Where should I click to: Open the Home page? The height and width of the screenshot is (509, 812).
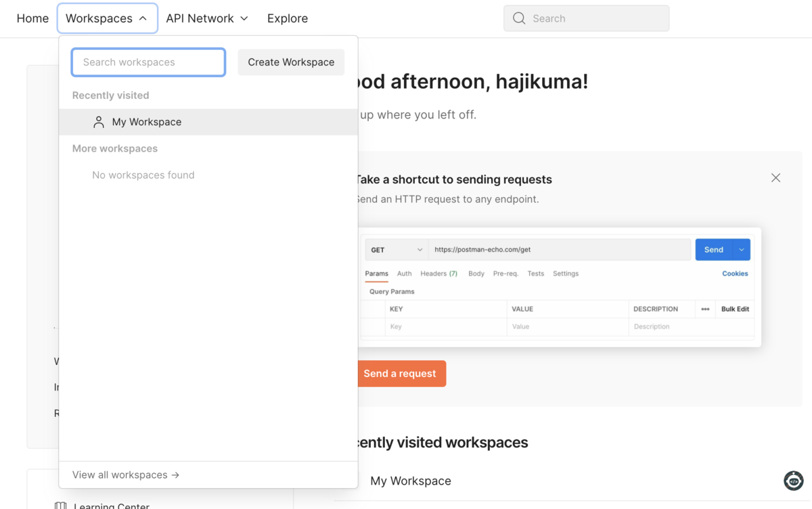tap(32, 18)
